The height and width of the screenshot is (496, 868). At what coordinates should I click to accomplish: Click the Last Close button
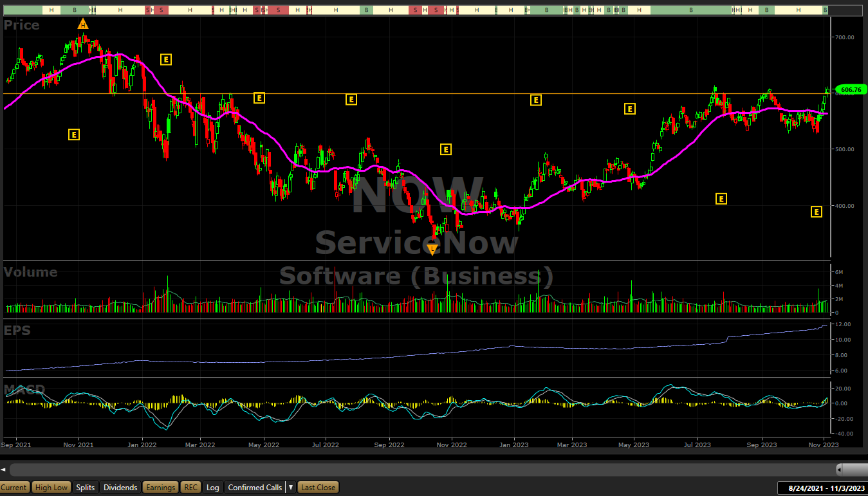(318, 488)
